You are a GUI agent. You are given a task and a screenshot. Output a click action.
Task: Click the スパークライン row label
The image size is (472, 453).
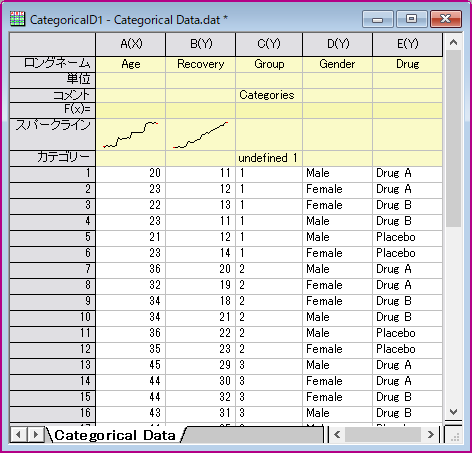(x=53, y=134)
